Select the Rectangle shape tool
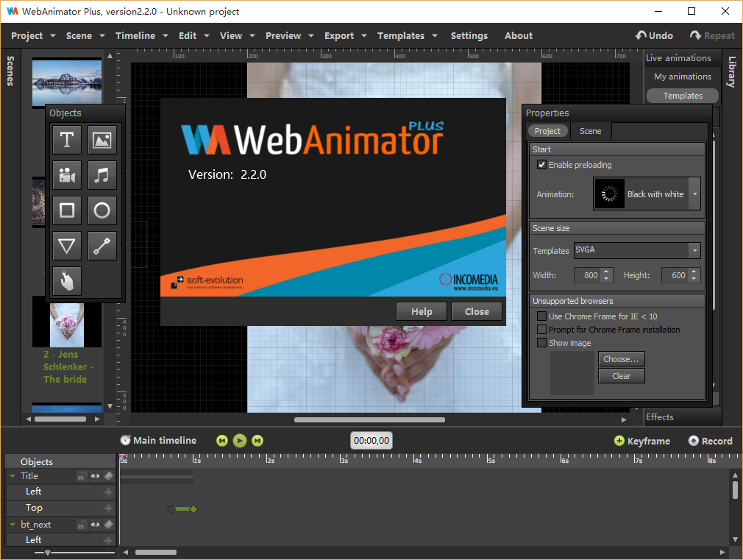 (x=67, y=210)
